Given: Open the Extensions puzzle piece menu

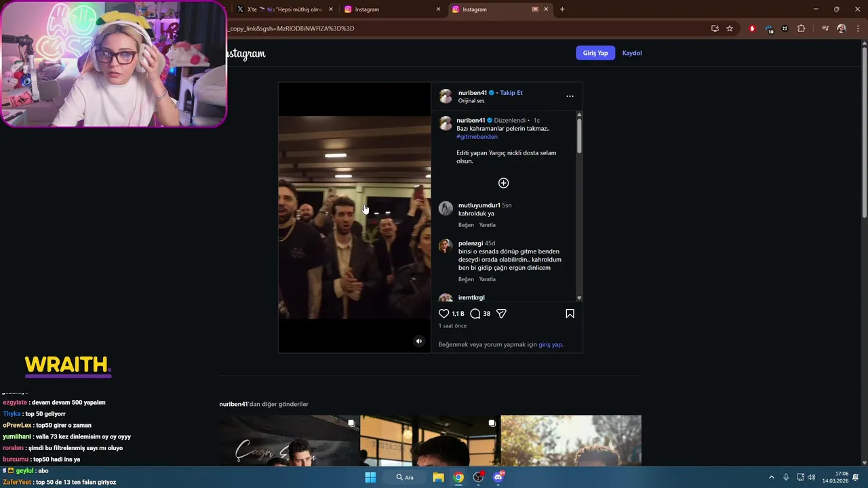Looking at the screenshot, I should 802,28.
